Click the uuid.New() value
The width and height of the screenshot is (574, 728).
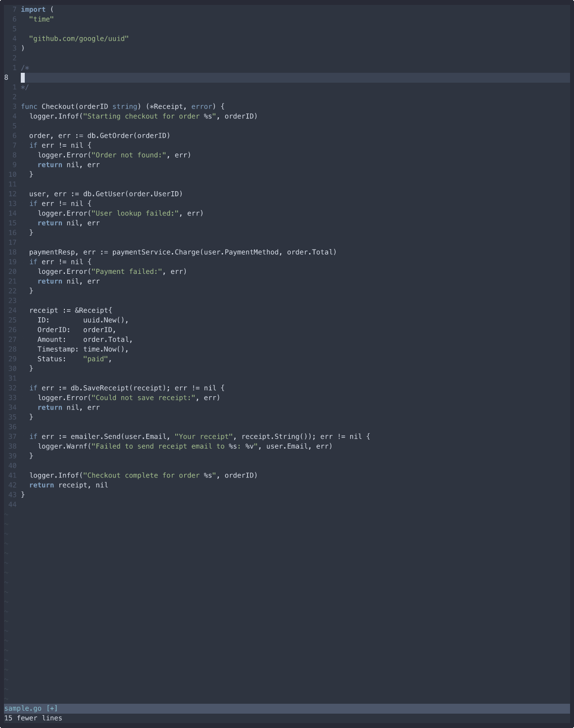(x=105, y=320)
